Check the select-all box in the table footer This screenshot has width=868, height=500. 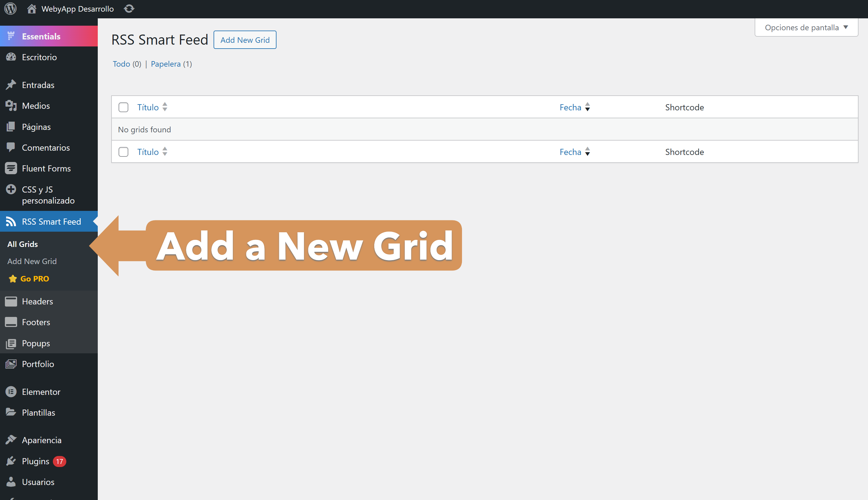123,152
